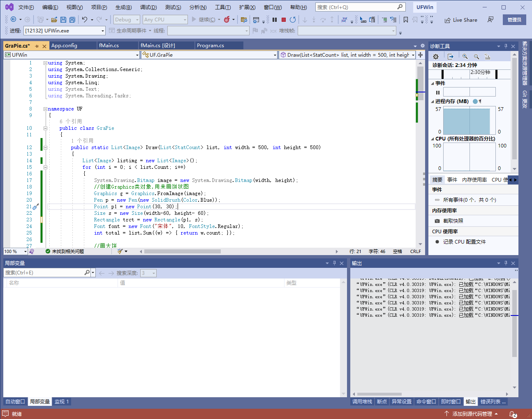Collapse the Draw method block at line 12

(45, 147)
